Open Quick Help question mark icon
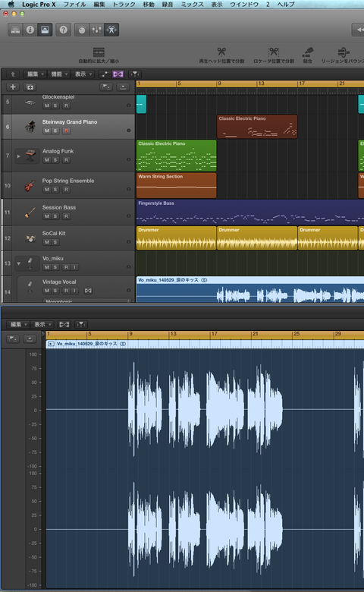 pos(64,30)
